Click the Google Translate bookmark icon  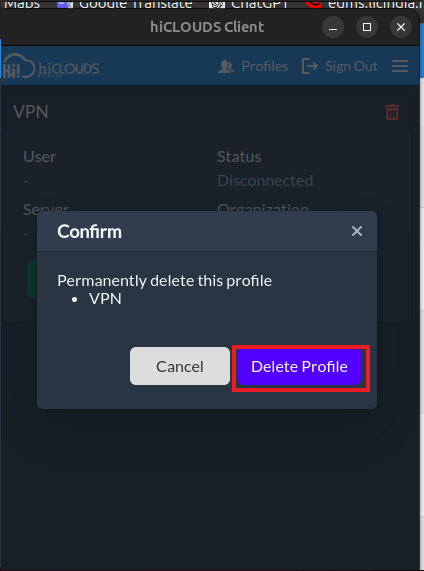(65, 4)
